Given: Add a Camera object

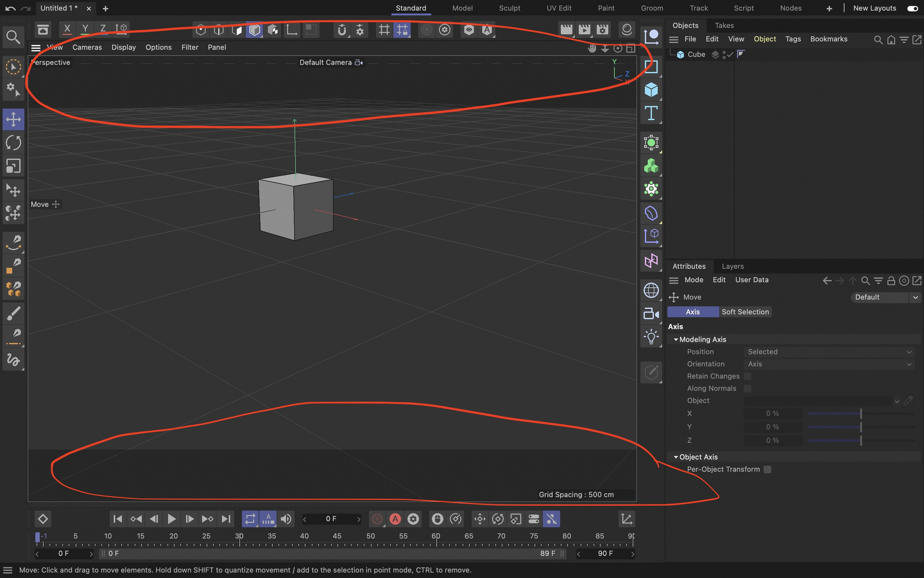Looking at the screenshot, I should coord(651,314).
